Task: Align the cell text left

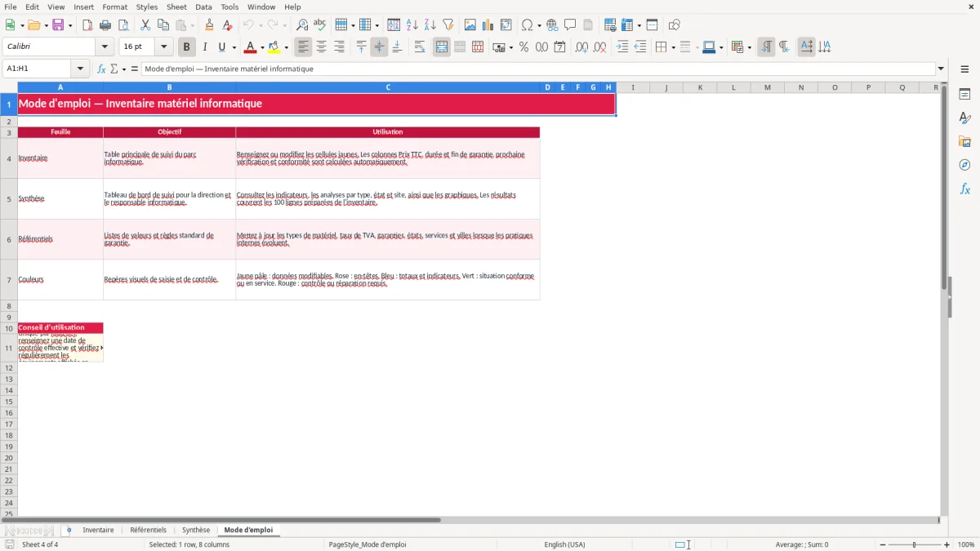Action: point(304,47)
